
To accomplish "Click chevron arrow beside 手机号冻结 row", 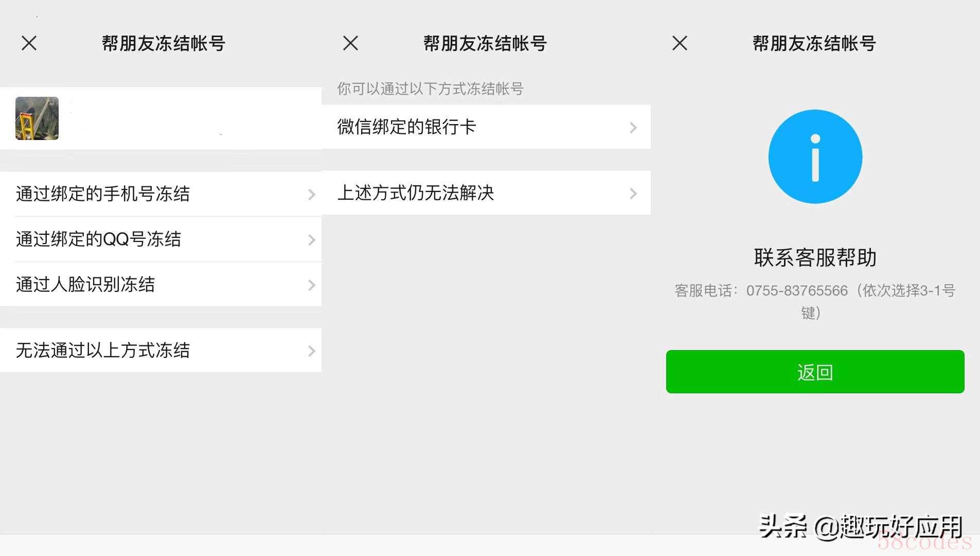I will pos(311,195).
